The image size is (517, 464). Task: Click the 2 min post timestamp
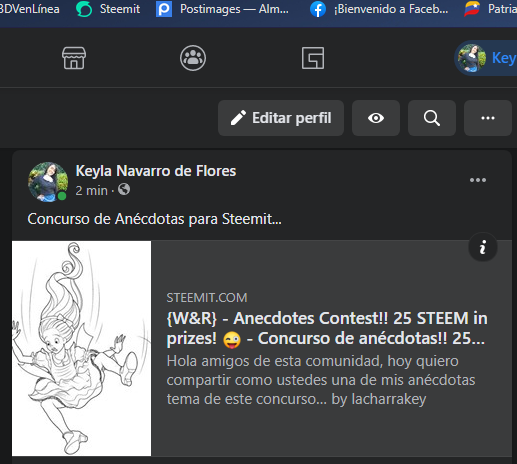coord(91,191)
